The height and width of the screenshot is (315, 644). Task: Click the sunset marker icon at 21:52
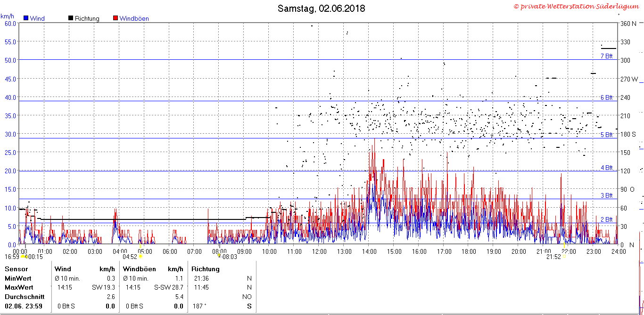pos(564,256)
